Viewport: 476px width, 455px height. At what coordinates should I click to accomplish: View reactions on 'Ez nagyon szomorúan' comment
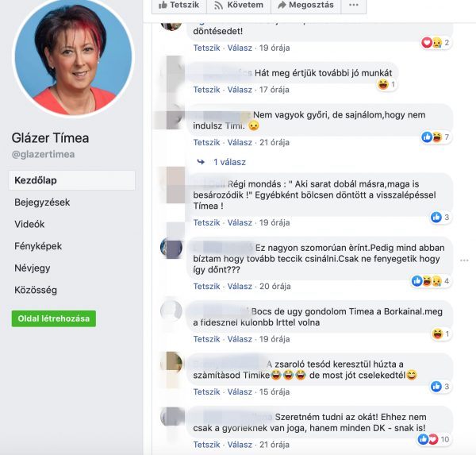(431, 281)
